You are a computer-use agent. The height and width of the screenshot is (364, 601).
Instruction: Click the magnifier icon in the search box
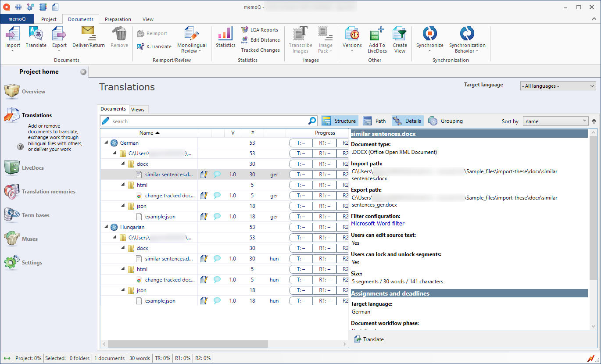[312, 121]
